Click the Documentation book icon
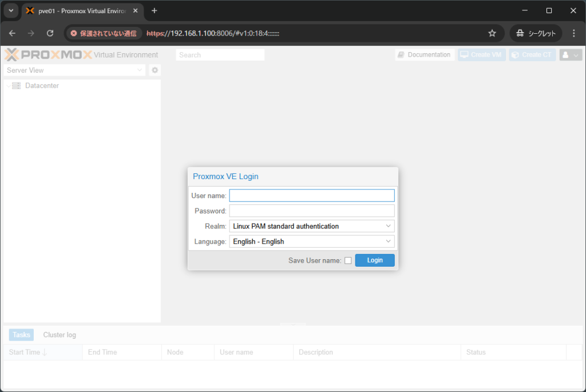Screen dimensions: 586x392 click(x=403, y=54)
